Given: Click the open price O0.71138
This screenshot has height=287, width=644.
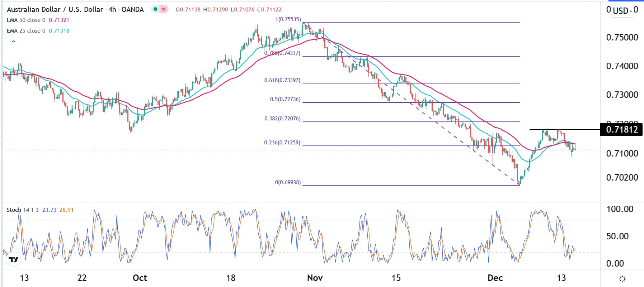Looking at the screenshot, I should coord(188,10).
